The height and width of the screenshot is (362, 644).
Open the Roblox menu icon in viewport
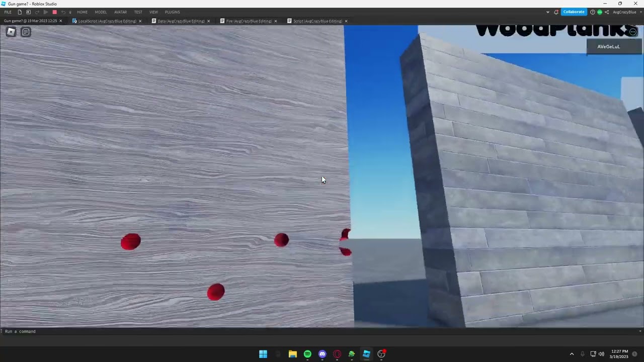(11, 32)
